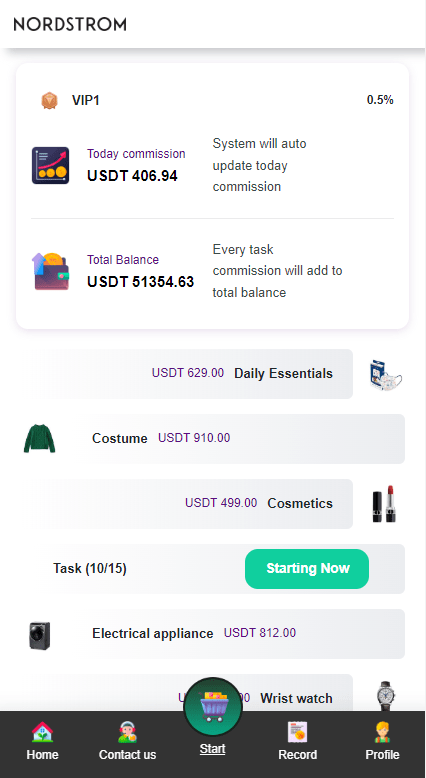
Task: Open the Home tab icon
Action: (x=43, y=732)
